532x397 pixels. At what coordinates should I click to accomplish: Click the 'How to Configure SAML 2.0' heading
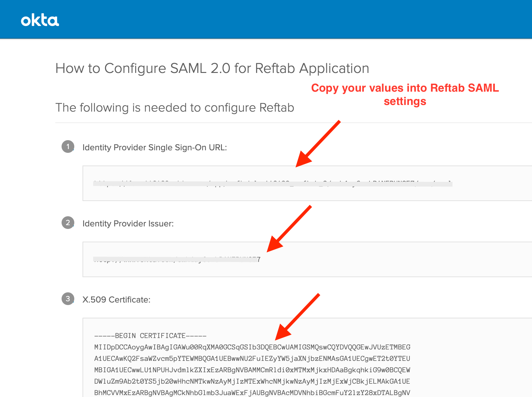pyautogui.click(x=212, y=68)
